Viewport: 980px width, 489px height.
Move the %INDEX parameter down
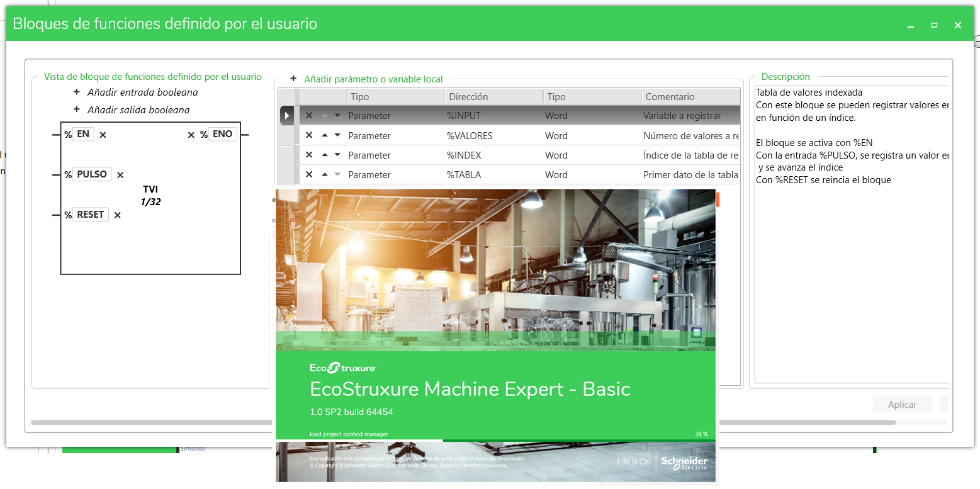[x=337, y=155]
